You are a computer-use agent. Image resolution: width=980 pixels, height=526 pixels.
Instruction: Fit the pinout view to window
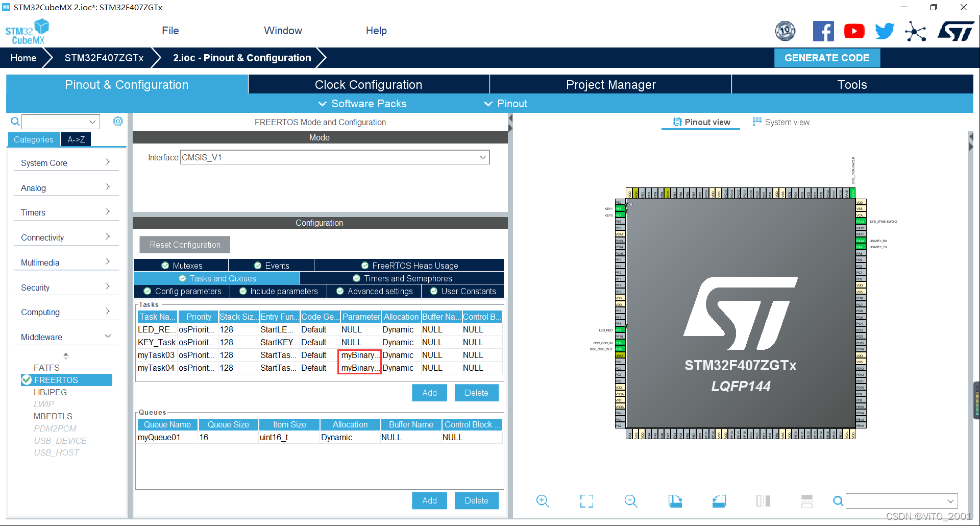(x=586, y=501)
